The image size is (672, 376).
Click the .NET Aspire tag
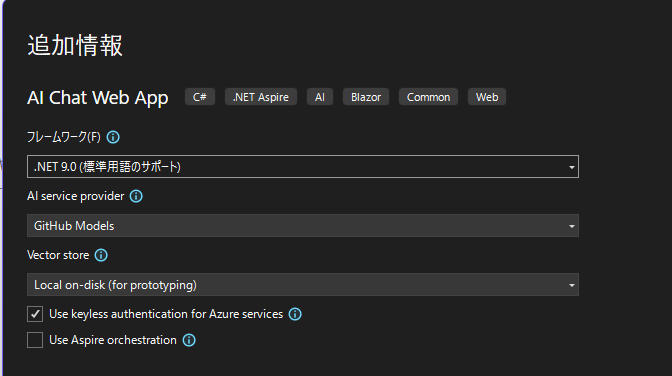(261, 97)
